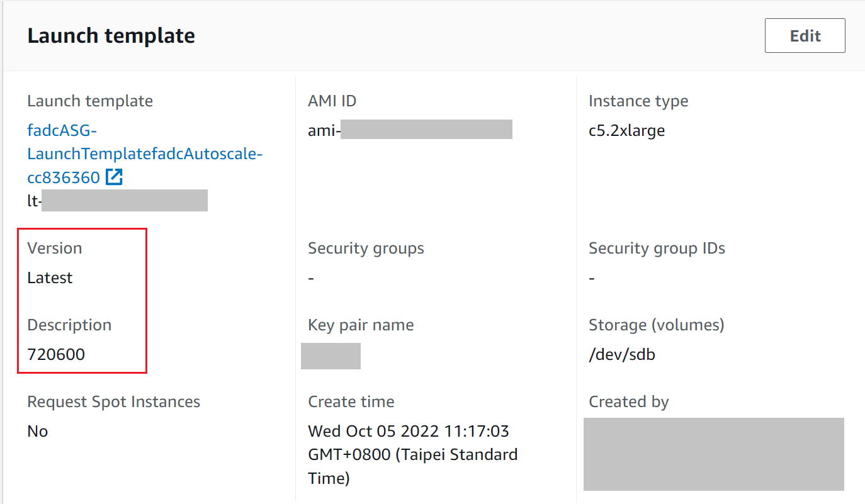Click the AMI ID field label
This screenshot has height=504, width=865.
pos(332,101)
